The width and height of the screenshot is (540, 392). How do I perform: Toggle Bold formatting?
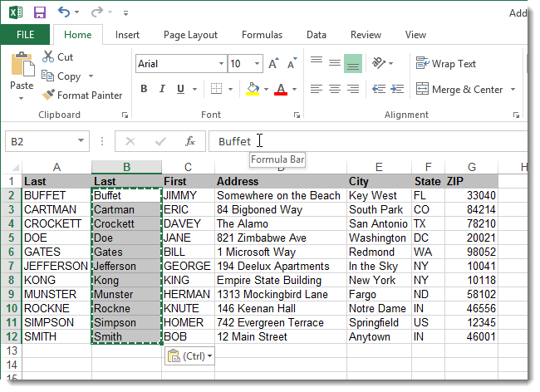point(144,90)
